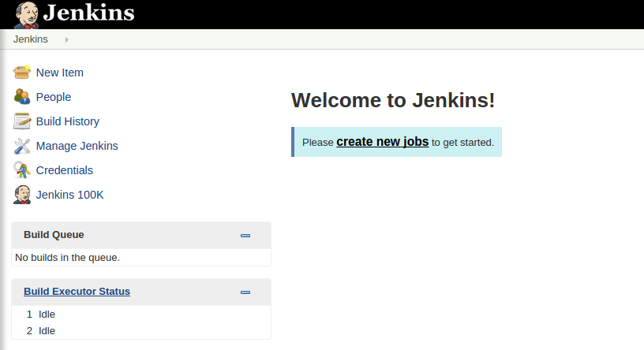Open the Jenkins breadcrumb link
This screenshot has height=350, width=644.
[31, 39]
